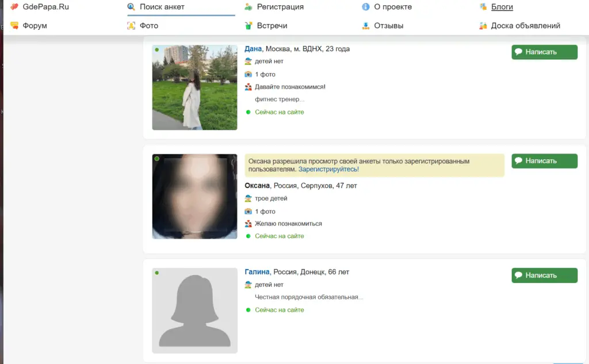Click the Встречи icon in navigation
The width and height of the screenshot is (589, 364).
click(x=248, y=26)
